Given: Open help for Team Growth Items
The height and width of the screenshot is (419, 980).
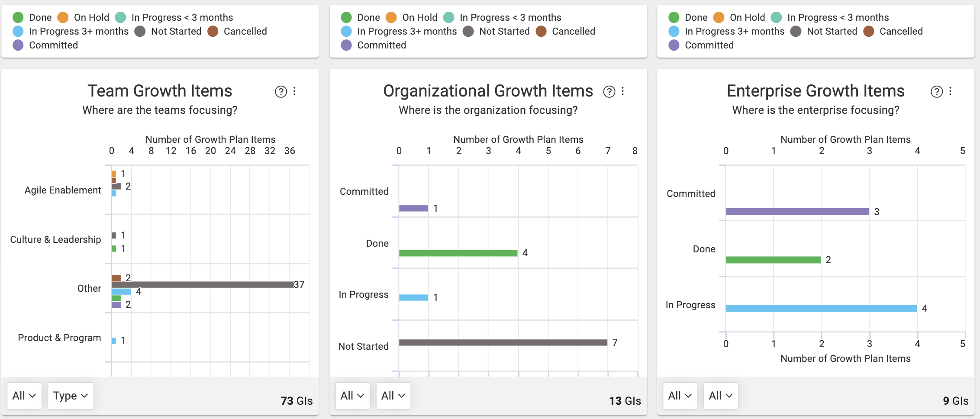Looking at the screenshot, I should pos(281,92).
